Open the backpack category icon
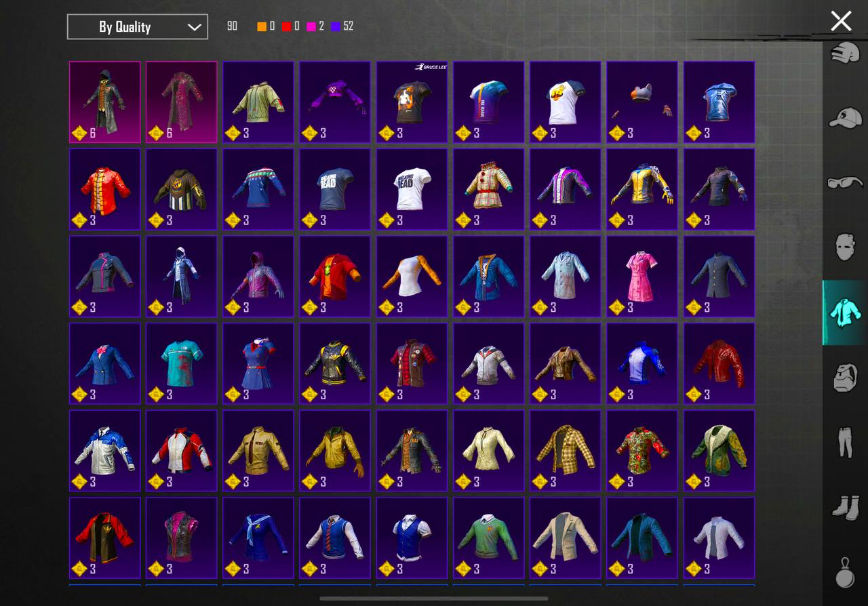This screenshot has width=868, height=606. coord(845,378)
